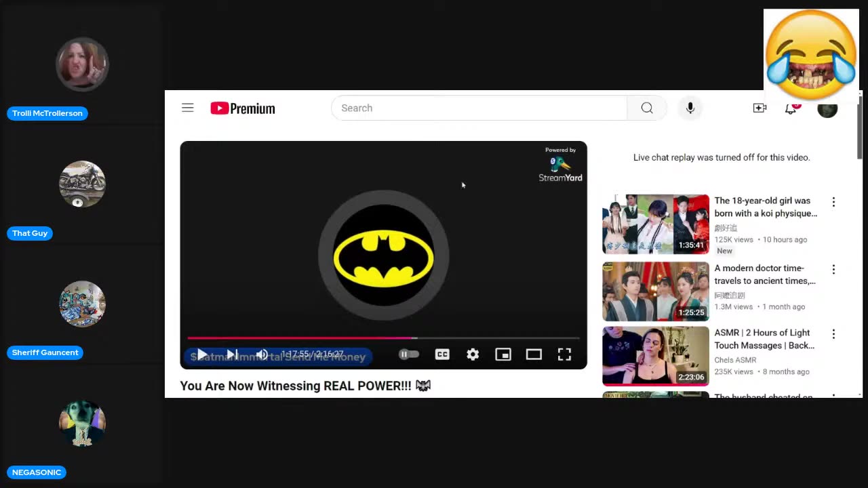Click the Trolli McTrollerson name label
The height and width of the screenshot is (488, 868).
coord(47,113)
